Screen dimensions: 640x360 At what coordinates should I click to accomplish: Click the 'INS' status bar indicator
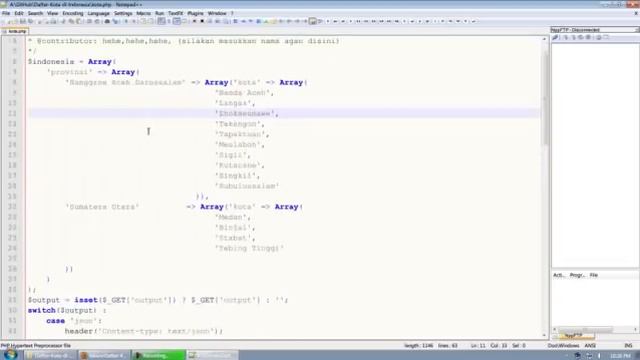click(628, 346)
